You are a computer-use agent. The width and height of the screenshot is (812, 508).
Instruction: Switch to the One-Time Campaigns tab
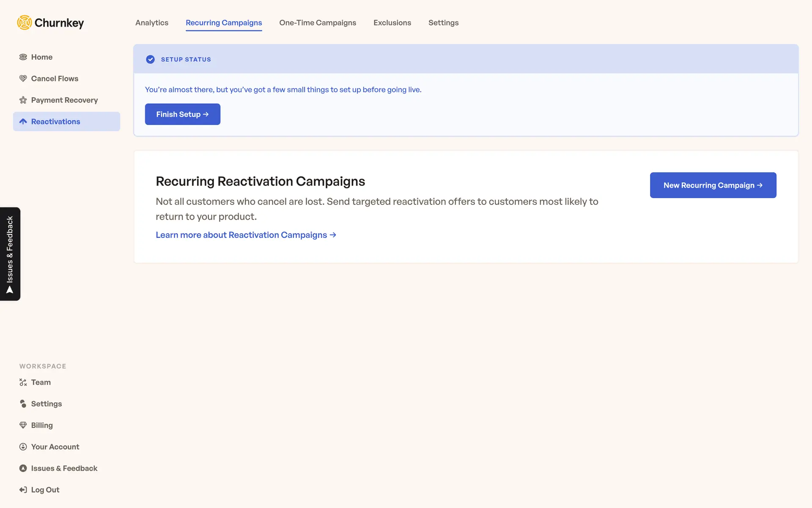click(318, 23)
